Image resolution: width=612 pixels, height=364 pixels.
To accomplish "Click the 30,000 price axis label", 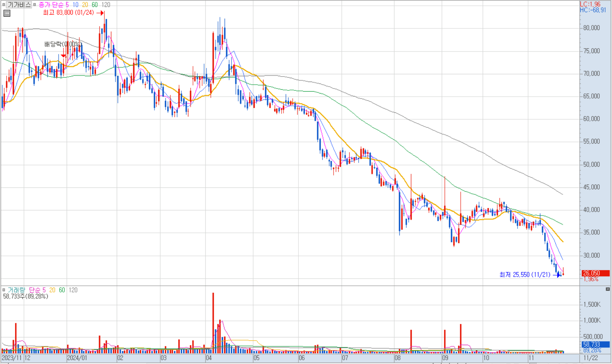I will click(x=592, y=255).
